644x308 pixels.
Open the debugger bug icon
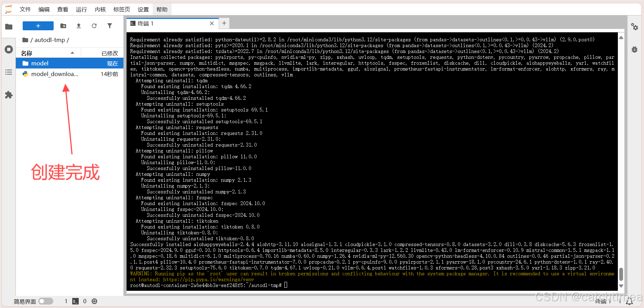point(634,50)
